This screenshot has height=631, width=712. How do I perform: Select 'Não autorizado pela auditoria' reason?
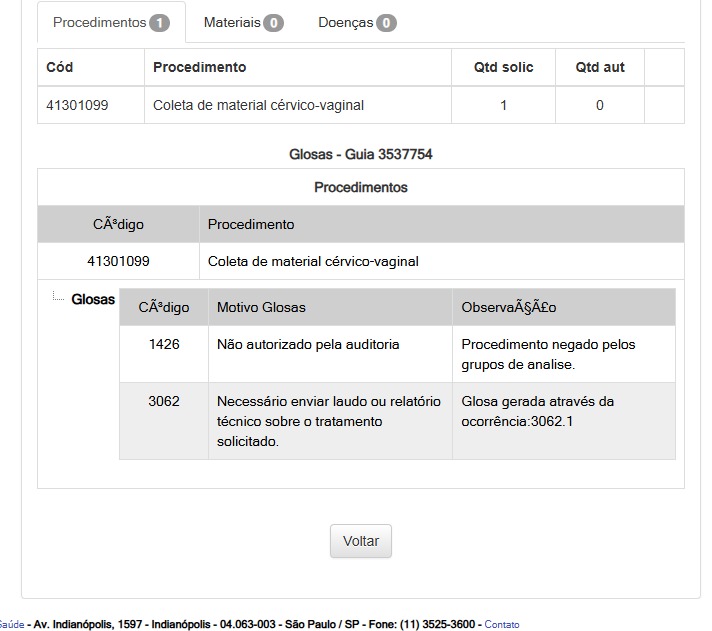(308, 345)
